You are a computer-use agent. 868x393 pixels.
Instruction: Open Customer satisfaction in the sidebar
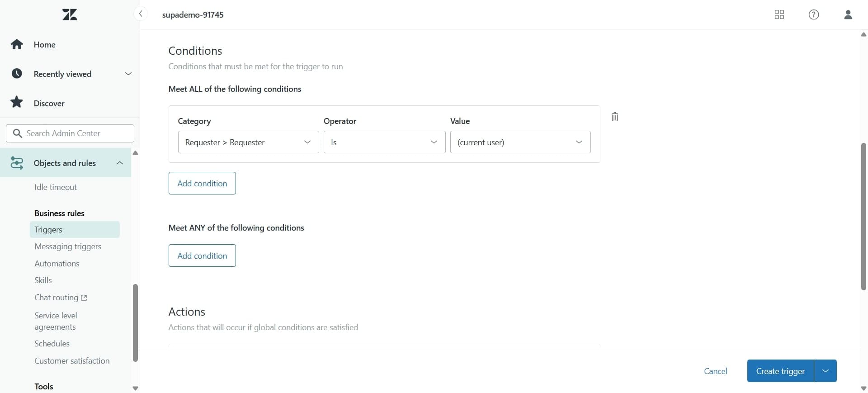pos(72,360)
